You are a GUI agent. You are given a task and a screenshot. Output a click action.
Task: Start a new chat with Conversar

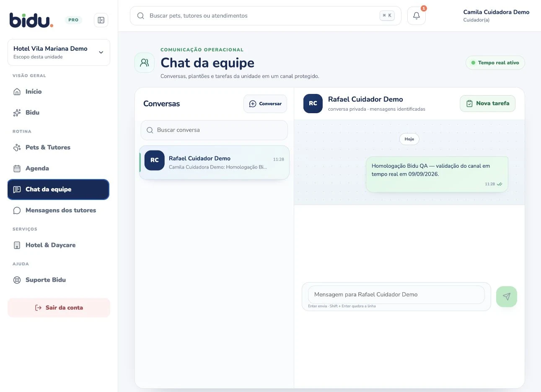pyautogui.click(x=265, y=104)
